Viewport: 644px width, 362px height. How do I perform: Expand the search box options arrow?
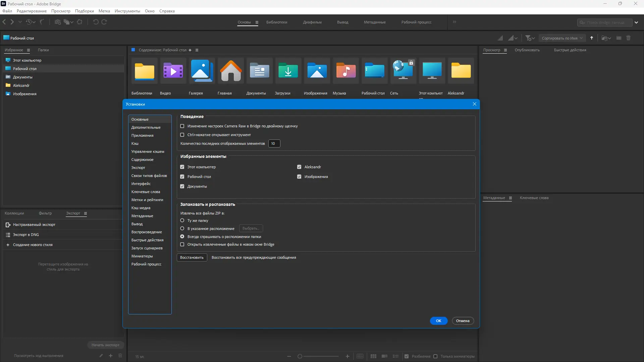(x=636, y=22)
